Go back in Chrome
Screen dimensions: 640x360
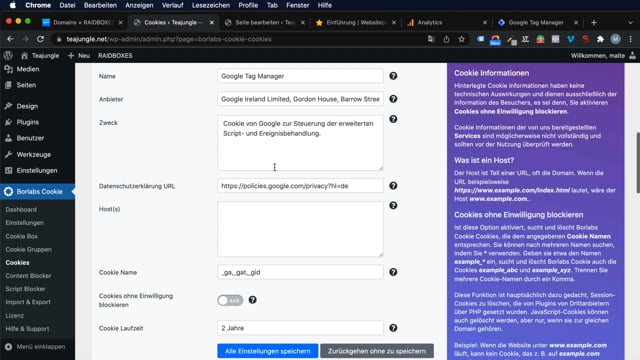[x=10, y=39]
